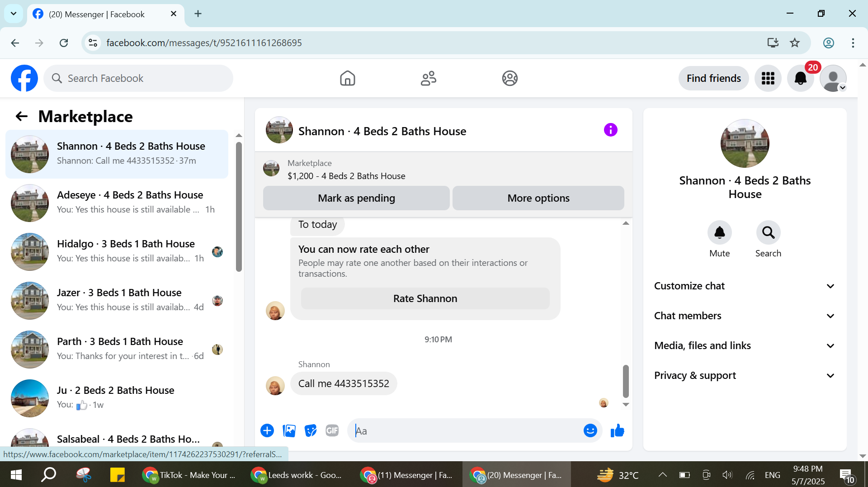Screen dimensions: 868x487
Task: View site information icon in address bar
Action: [x=93, y=43]
